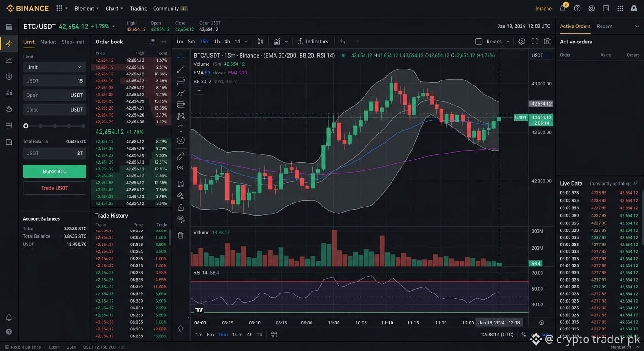Select the text annotation tool

point(181,128)
